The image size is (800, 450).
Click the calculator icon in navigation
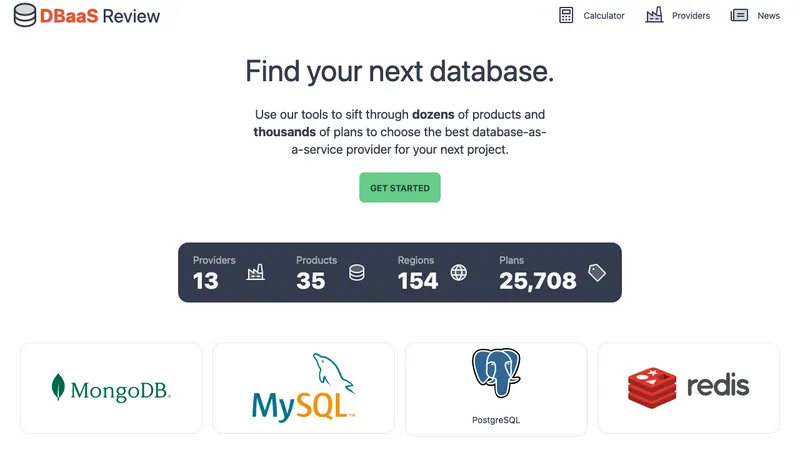[x=567, y=16]
